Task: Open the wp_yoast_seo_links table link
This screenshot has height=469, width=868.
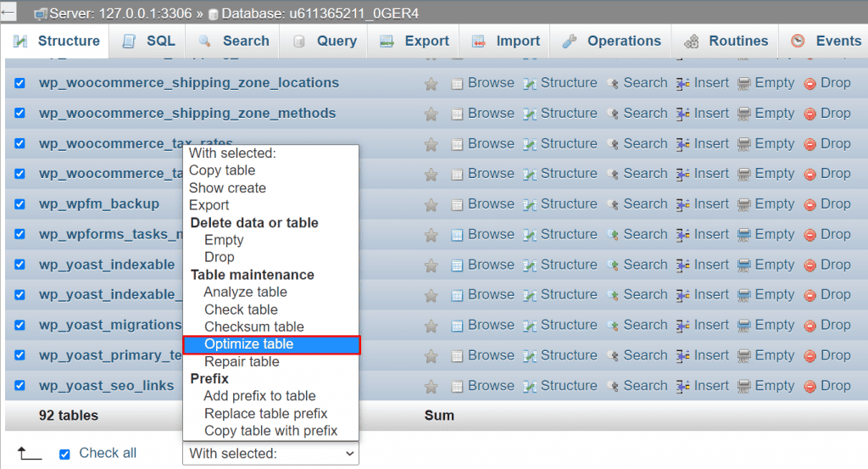Action: click(106, 386)
